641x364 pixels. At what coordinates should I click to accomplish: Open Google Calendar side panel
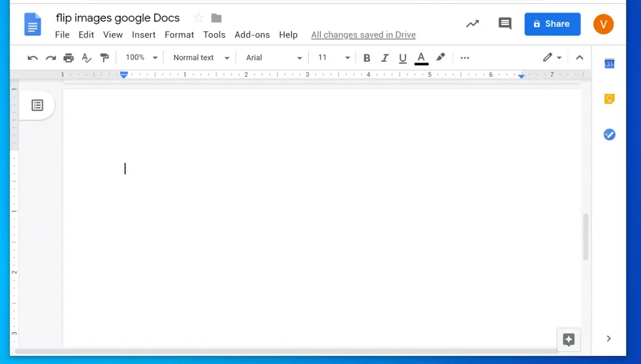(609, 63)
